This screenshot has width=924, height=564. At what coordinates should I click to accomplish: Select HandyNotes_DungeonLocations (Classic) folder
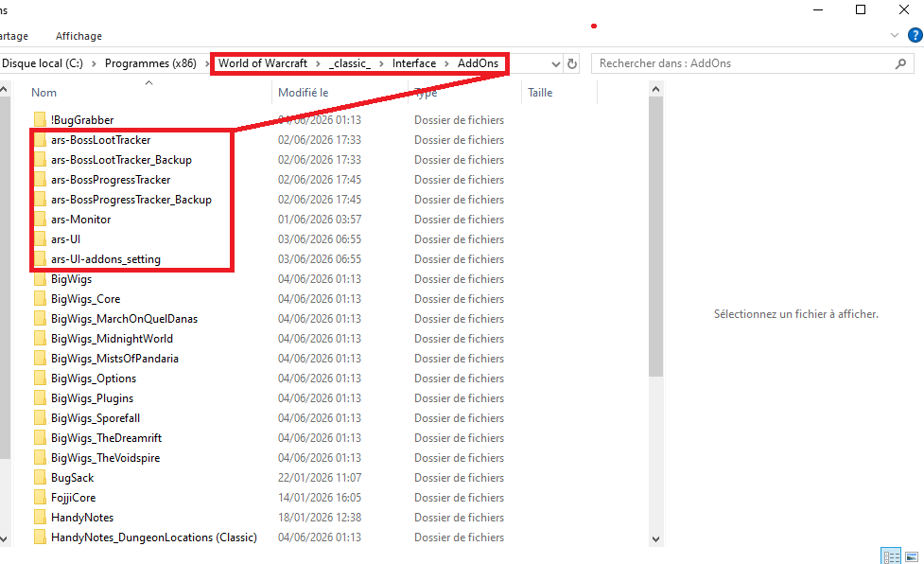[x=154, y=538]
